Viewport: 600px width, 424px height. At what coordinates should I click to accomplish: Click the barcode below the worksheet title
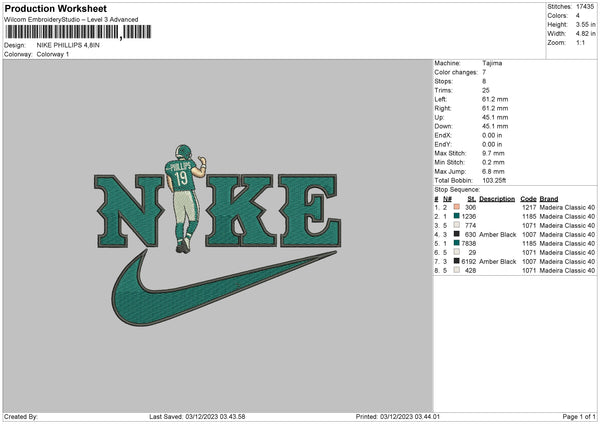(x=78, y=32)
